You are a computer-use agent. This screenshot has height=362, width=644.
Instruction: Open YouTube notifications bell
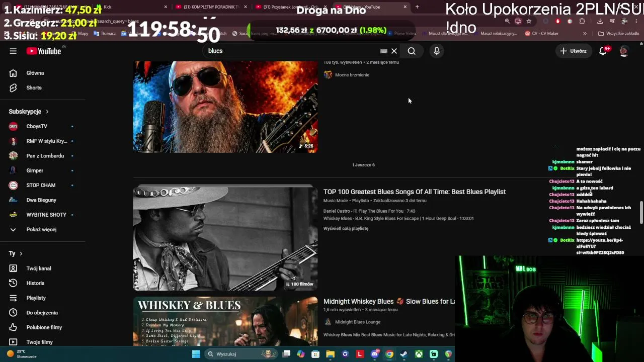point(603,51)
